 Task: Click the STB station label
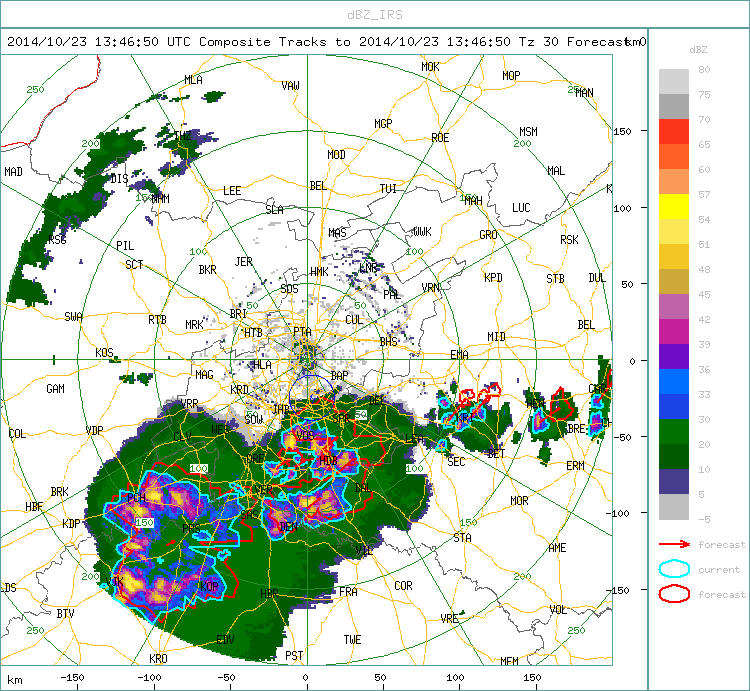(x=555, y=278)
